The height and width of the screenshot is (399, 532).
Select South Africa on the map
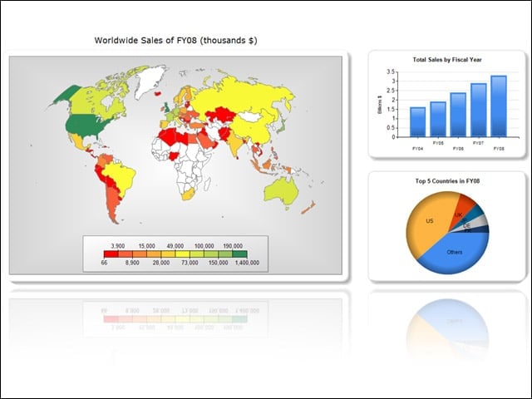(188, 195)
